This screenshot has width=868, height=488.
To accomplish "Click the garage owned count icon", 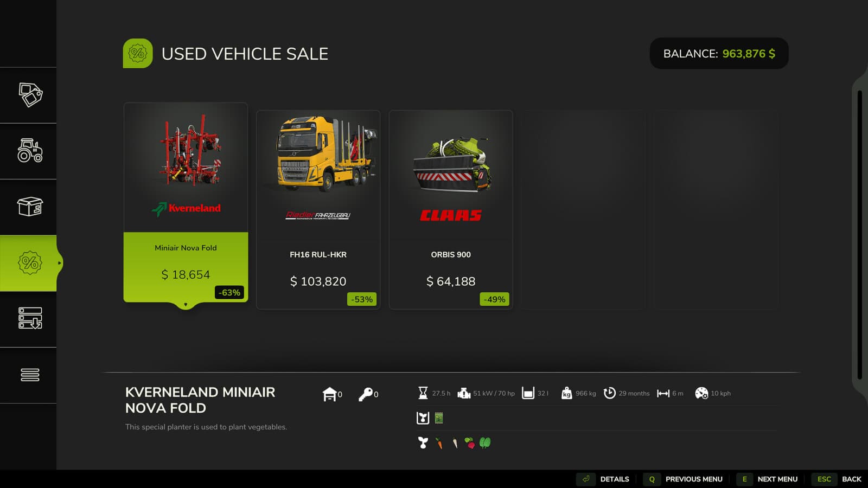I will click(x=329, y=394).
